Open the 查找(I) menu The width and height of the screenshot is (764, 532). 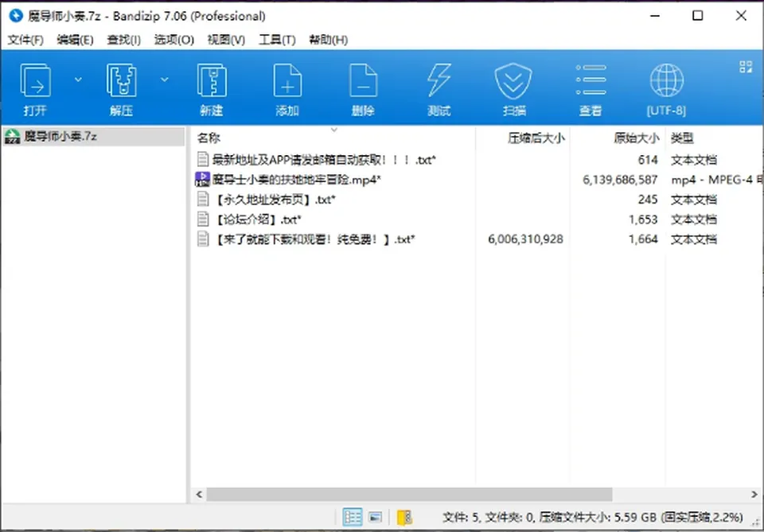tap(124, 40)
